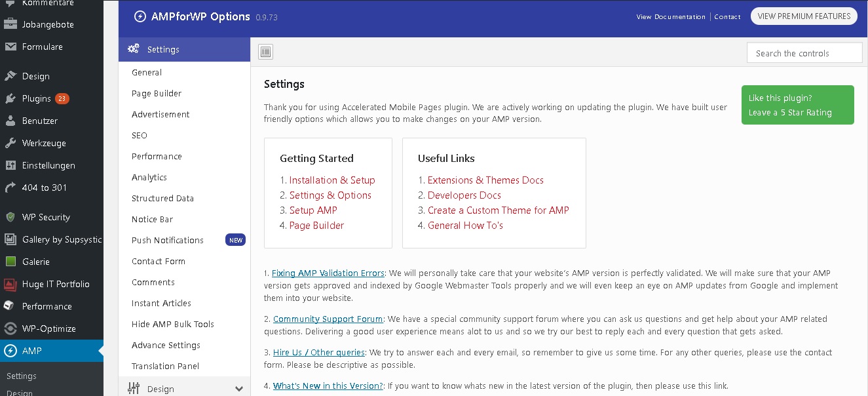The height and width of the screenshot is (396, 868).
Task: Click the Werkzeuge wrench icon
Action: coord(10,143)
